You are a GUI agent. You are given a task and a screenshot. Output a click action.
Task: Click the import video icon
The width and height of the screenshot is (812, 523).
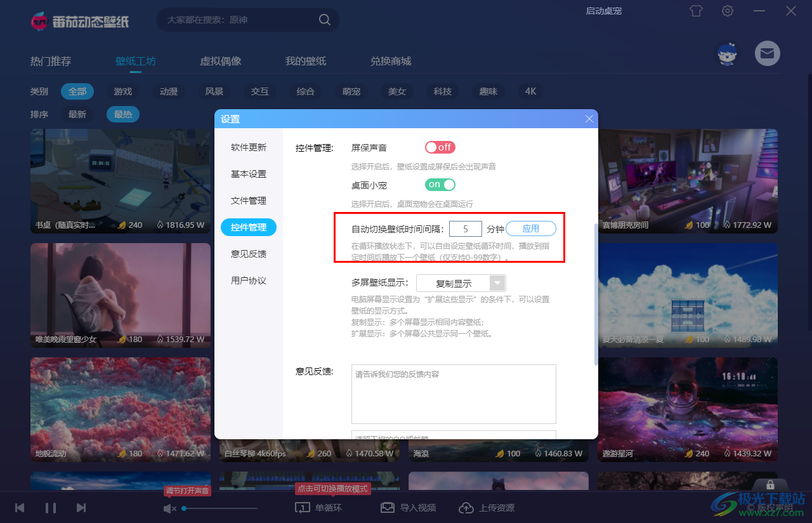point(388,508)
